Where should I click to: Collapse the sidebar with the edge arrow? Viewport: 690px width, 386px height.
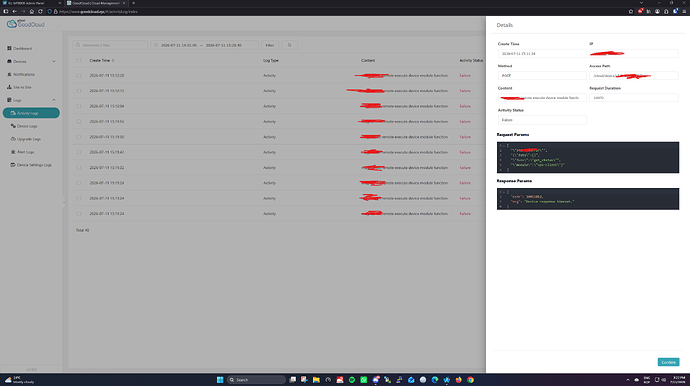point(64,203)
